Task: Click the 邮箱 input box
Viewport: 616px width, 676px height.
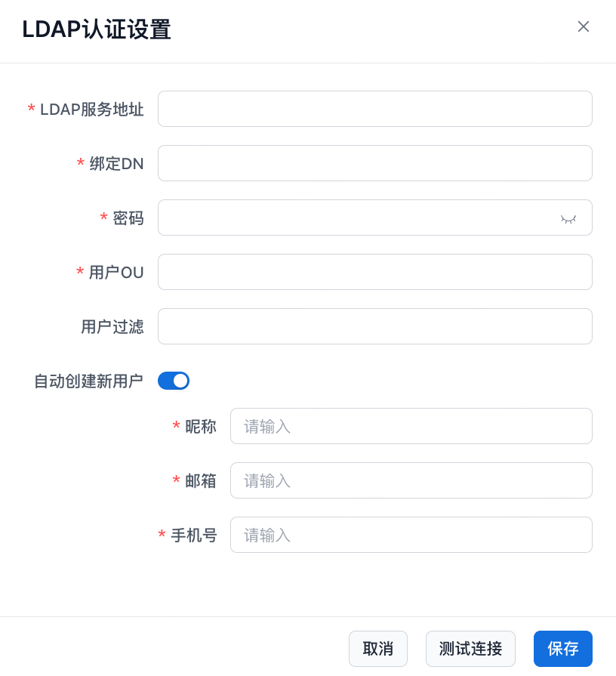Action: 411,480
